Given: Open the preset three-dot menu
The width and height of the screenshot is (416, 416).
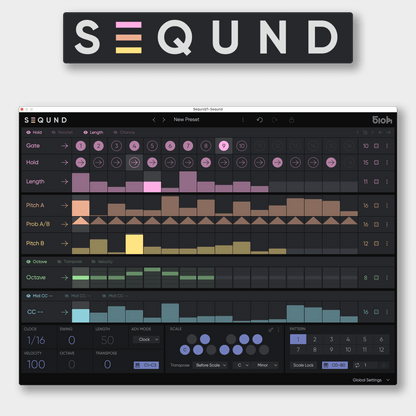Looking at the screenshot, I should 243,120.
